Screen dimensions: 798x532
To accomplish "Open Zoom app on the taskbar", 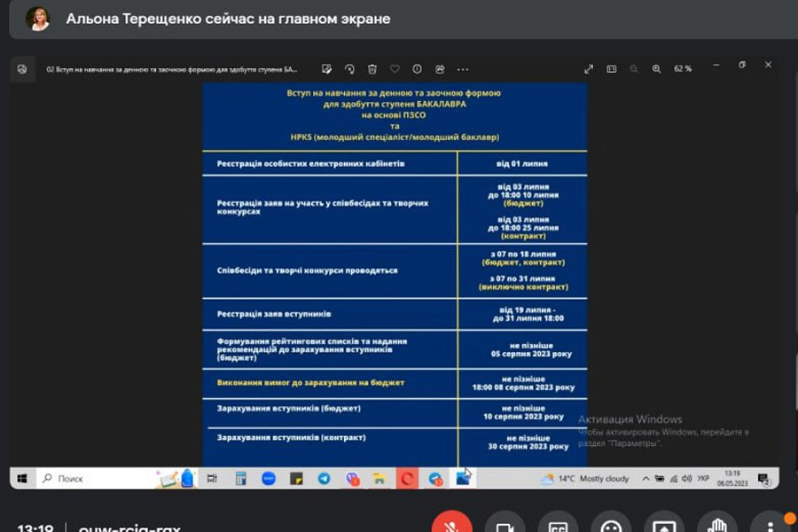I will pyautogui.click(x=269, y=479).
